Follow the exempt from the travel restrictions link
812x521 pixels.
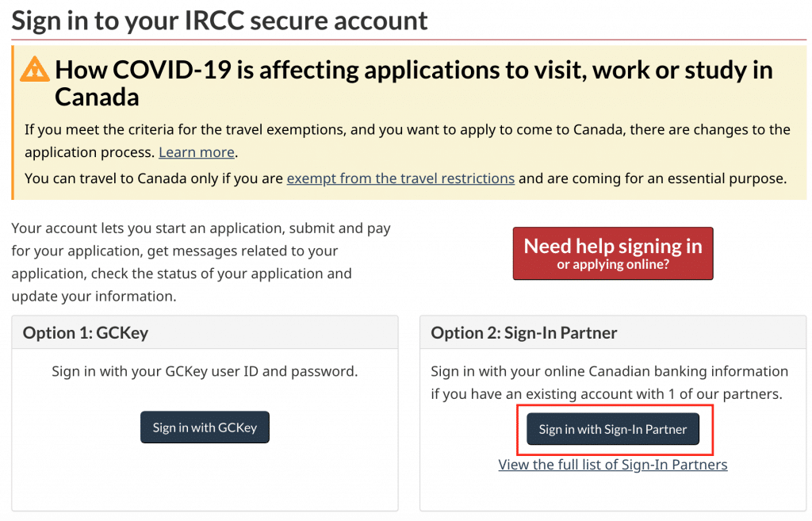[400, 178]
